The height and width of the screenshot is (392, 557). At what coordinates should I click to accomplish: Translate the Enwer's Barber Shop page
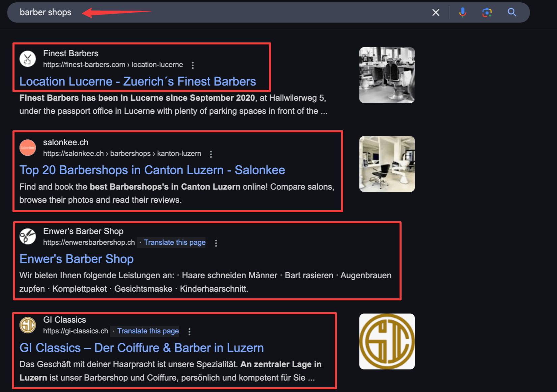tap(175, 242)
